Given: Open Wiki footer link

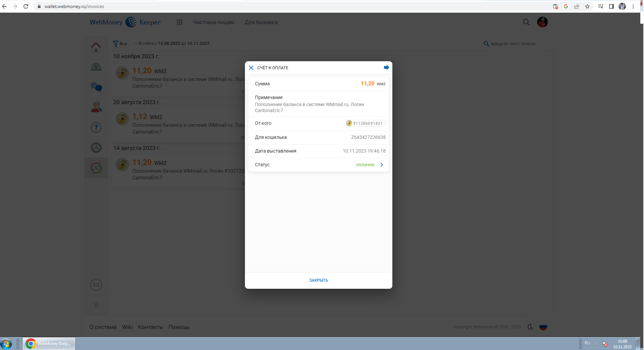Looking at the screenshot, I should [127, 327].
